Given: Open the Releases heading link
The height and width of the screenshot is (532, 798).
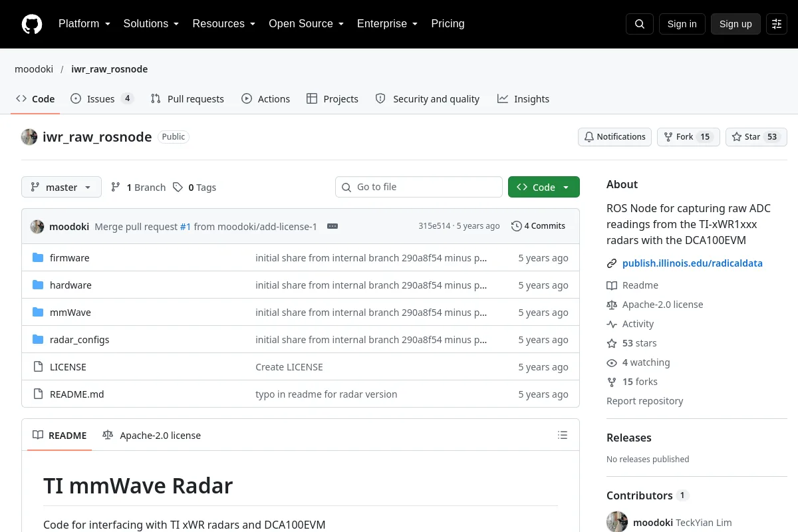Looking at the screenshot, I should (629, 438).
